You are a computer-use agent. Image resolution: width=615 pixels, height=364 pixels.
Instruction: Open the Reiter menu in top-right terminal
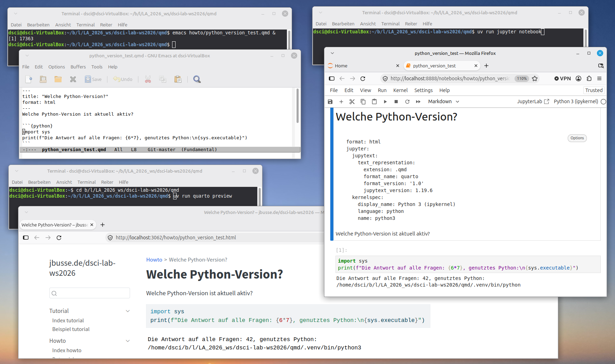coord(411,24)
